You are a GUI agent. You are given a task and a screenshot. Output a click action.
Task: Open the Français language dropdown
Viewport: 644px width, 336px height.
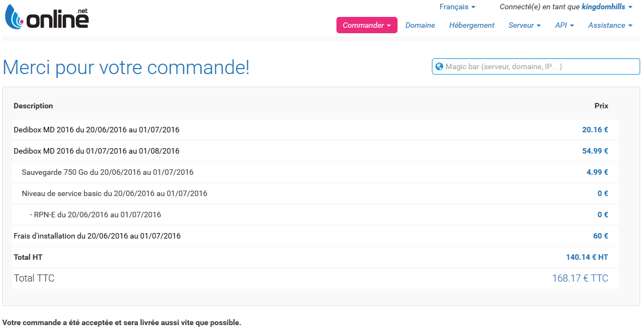[x=457, y=7]
